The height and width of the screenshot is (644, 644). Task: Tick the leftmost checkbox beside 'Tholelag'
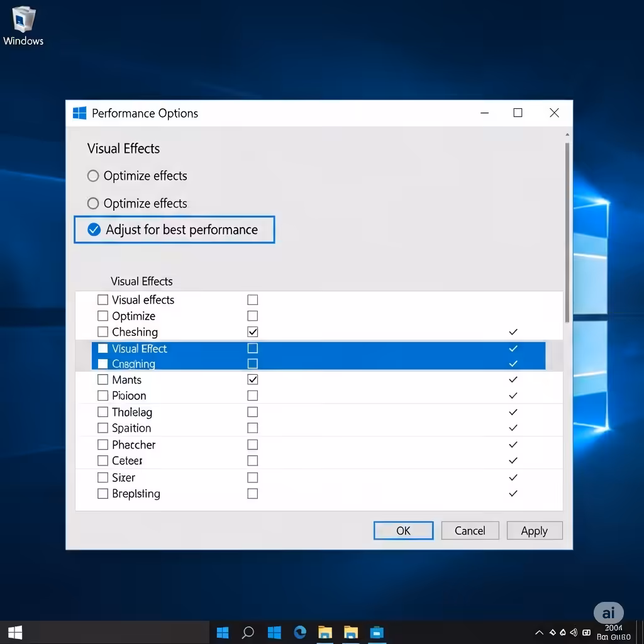[103, 412]
